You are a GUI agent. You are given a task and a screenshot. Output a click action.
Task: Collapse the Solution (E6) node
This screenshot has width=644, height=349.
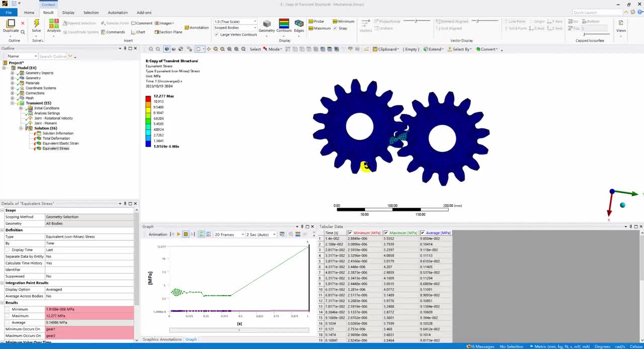pyautogui.click(x=21, y=128)
